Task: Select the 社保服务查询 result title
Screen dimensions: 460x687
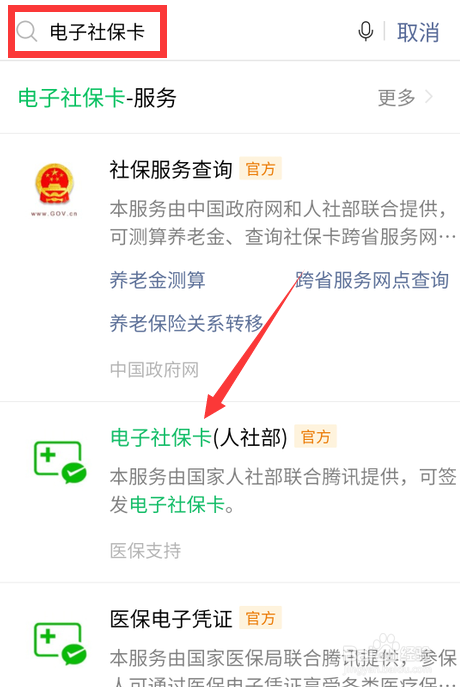Action: pos(171,170)
